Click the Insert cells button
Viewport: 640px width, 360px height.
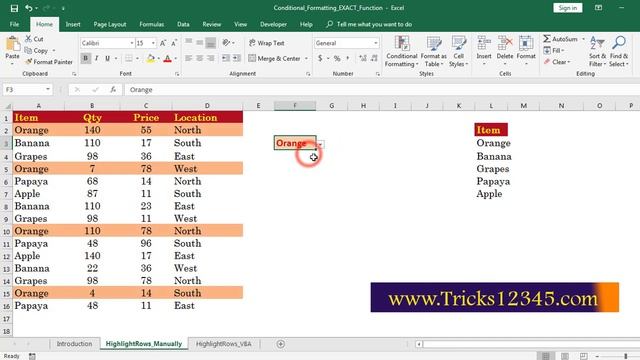click(484, 51)
